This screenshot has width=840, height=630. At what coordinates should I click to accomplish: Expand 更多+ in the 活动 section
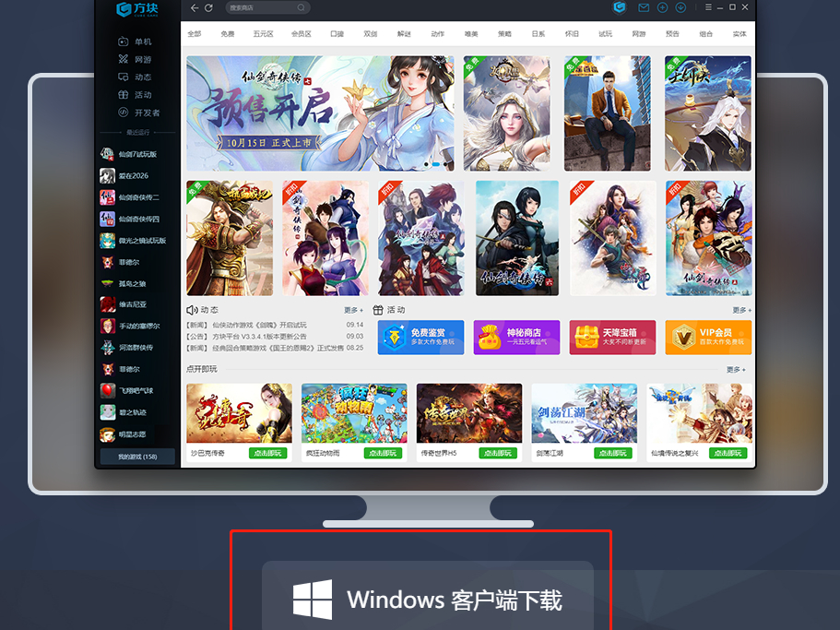click(x=742, y=310)
